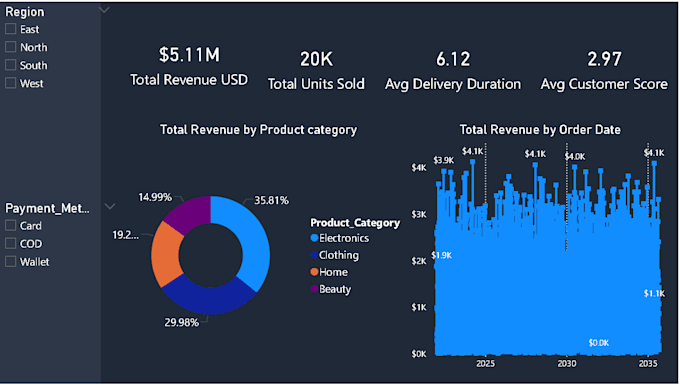
Task: Click the Electronics legend color dot
Action: click(x=314, y=238)
